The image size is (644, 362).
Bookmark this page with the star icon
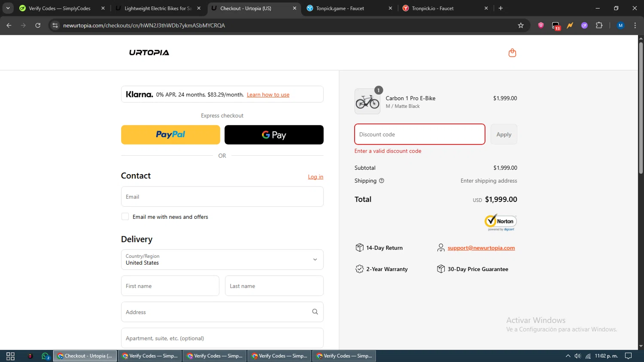pos(521,25)
